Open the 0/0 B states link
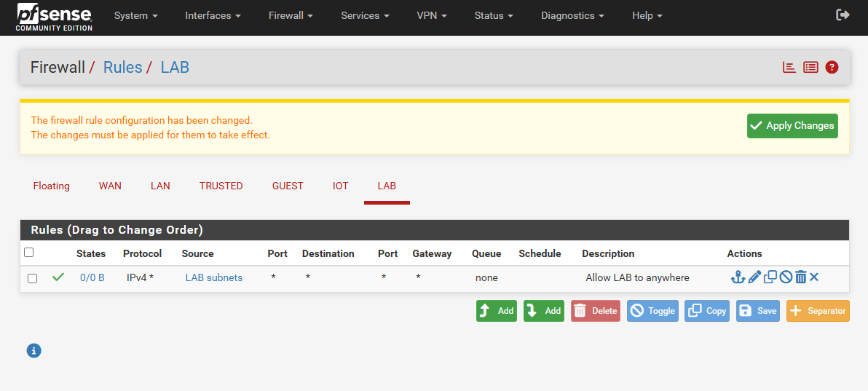 [x=92, y=278]
